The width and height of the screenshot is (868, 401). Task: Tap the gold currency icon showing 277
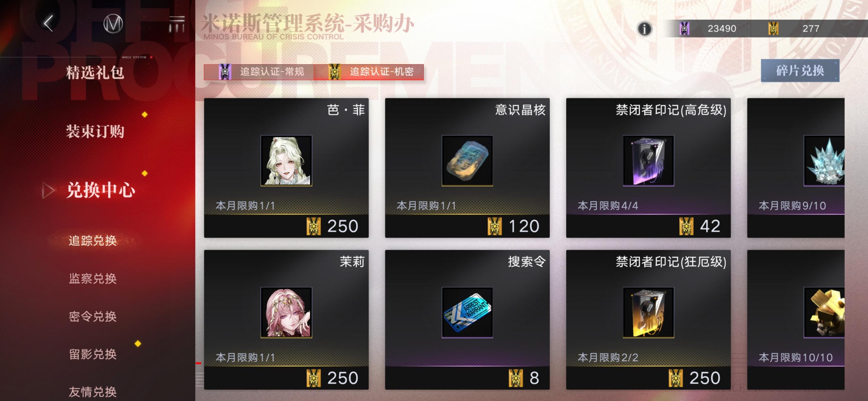point(773,29)
